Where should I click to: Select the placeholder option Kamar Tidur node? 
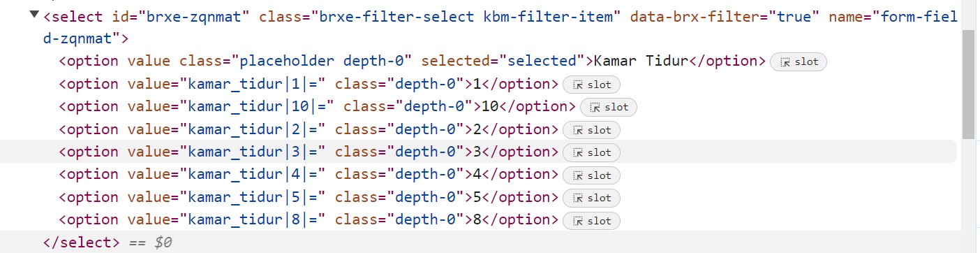pyautogui.click(x=413, y=62)
